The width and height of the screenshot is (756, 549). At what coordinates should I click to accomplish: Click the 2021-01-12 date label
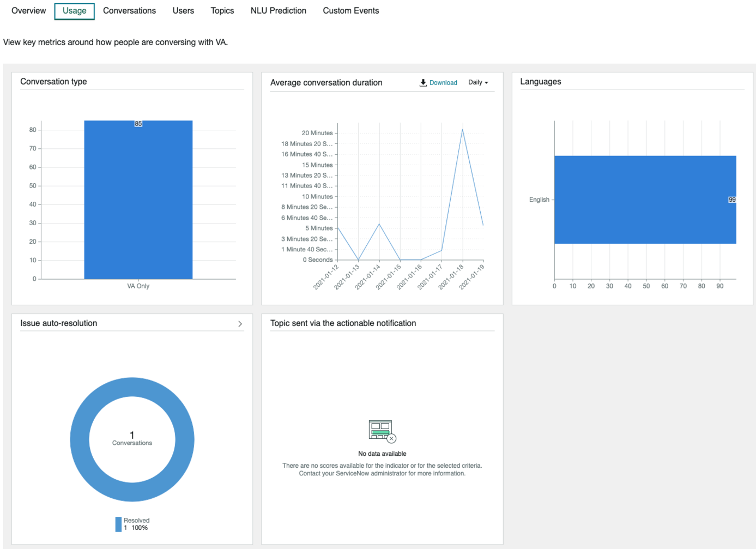click(326, 276)
